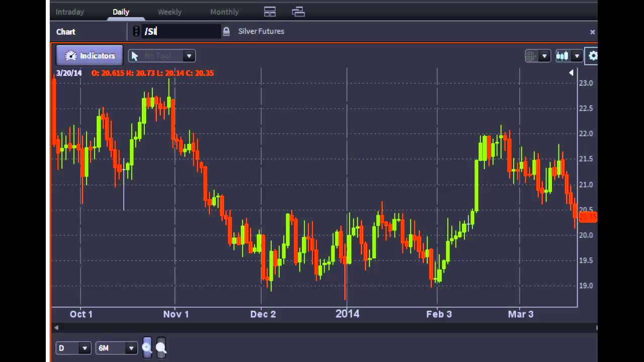
Task: Click the Silver Futures label
Action: point(261,31)
